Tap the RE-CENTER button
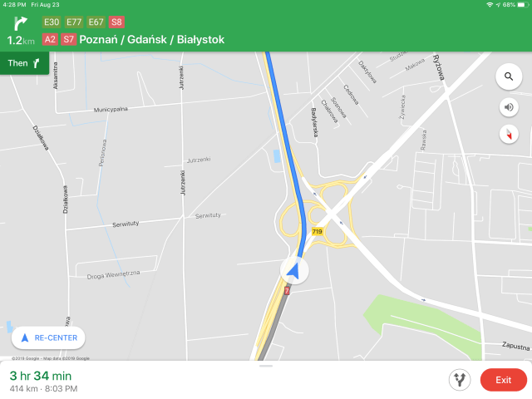The height and width of the screenshot is (399, 532). 48,338
